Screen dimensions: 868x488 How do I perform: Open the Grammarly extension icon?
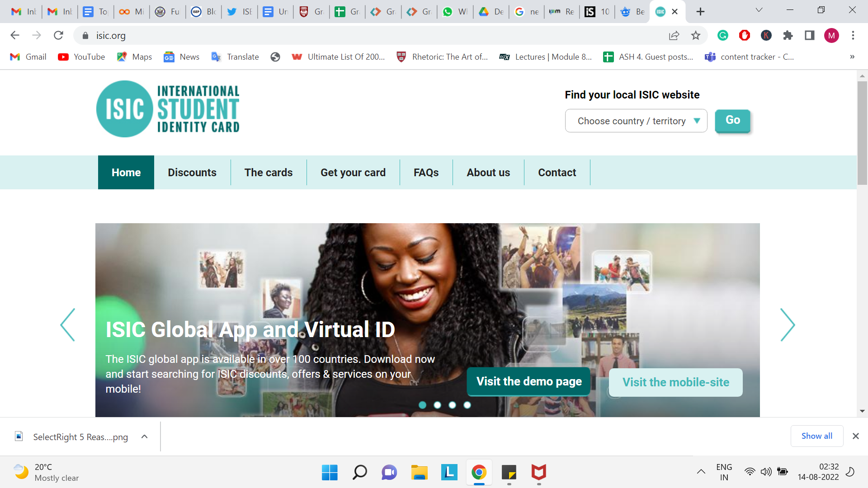coord(723,35)
